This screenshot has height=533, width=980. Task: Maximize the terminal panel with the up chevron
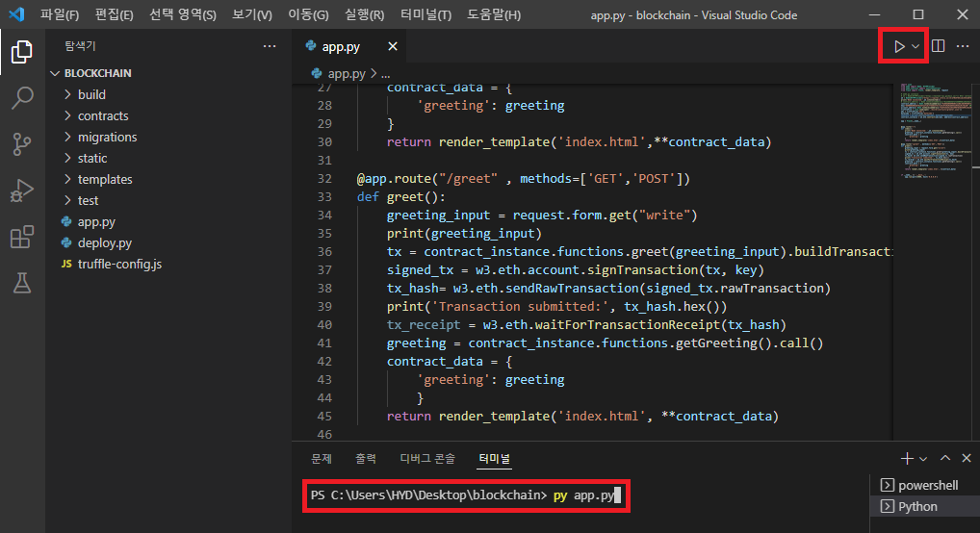pyautogui.click(x=945, y=458)
